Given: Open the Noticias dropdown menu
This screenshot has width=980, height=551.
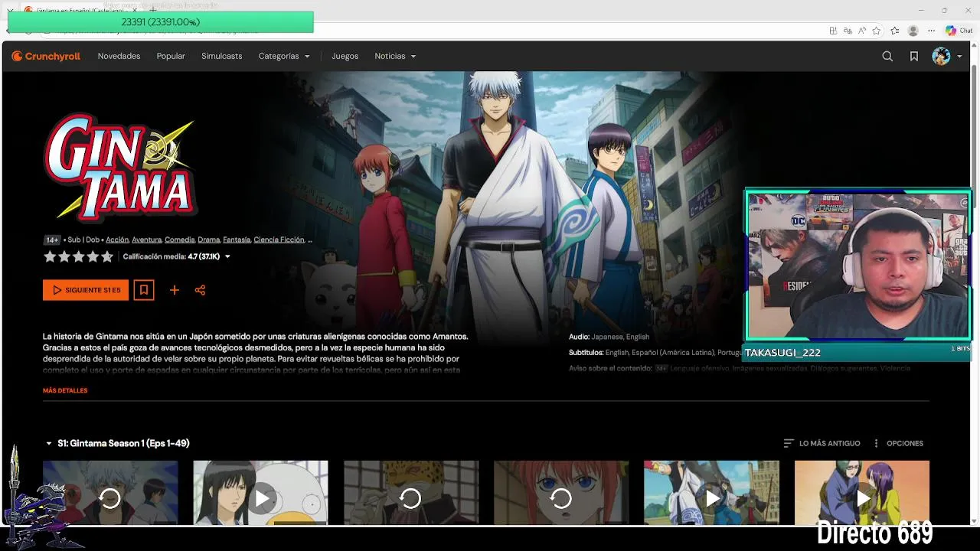Looking at the screenshot, I should 395,56.
